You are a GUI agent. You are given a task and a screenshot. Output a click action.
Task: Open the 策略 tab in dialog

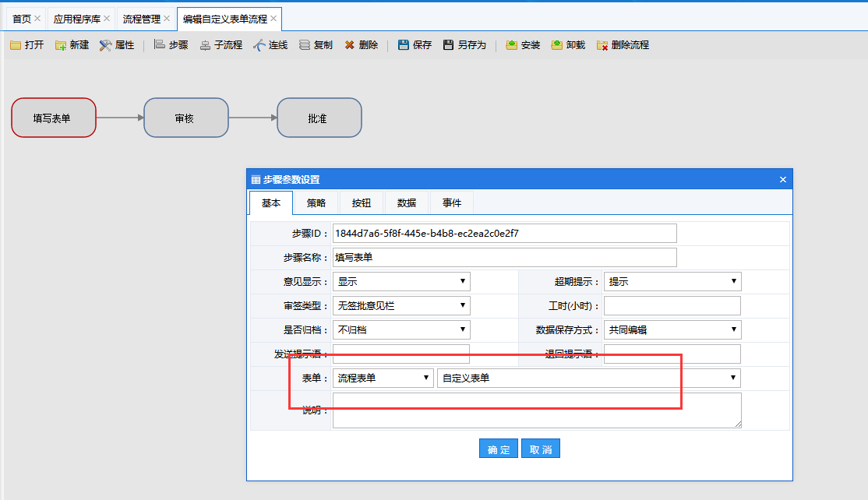[316, 203]
